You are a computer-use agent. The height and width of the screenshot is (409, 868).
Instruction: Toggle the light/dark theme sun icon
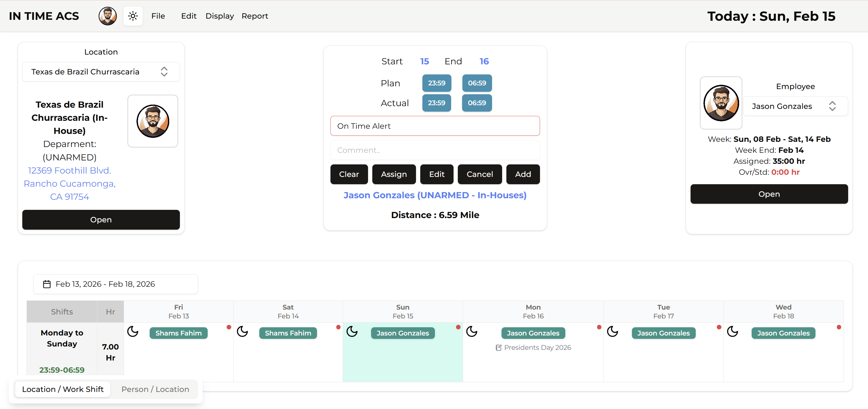point(133,16)
